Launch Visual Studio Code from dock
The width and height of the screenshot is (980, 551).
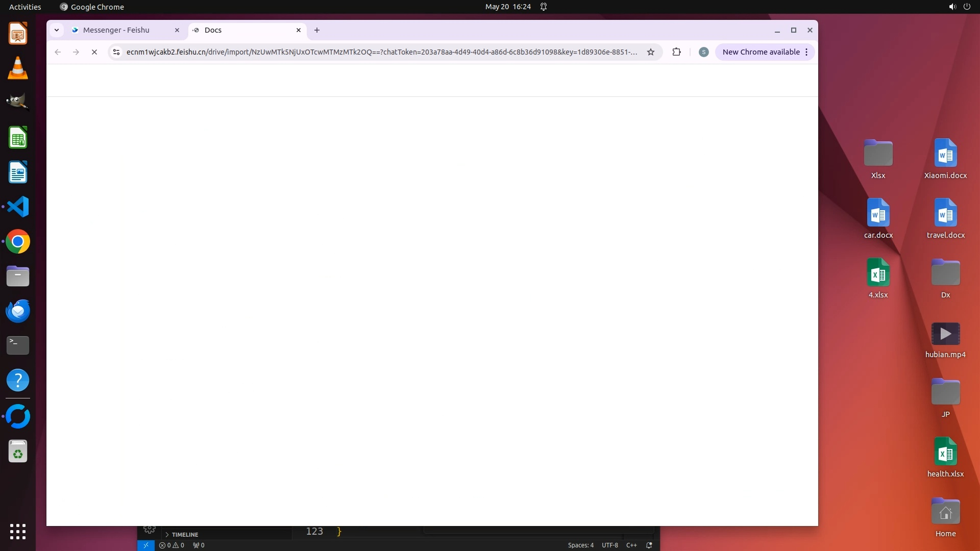click(x=18, y=207)
